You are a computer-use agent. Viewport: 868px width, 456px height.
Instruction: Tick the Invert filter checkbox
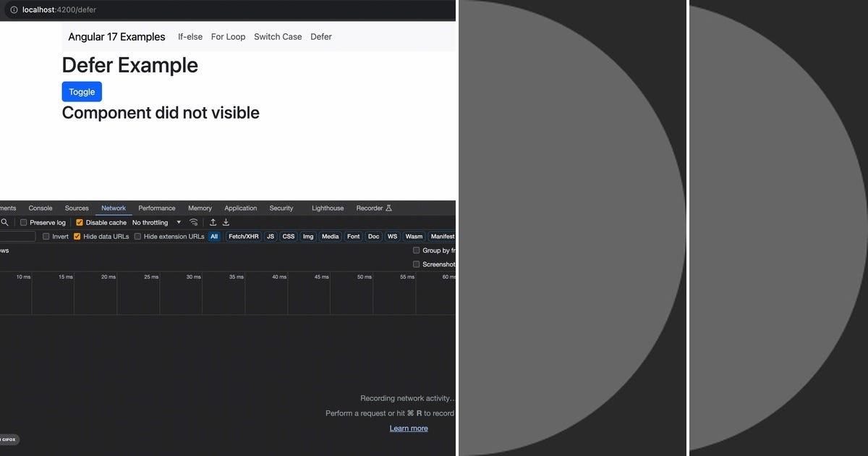tap(46, 237)
